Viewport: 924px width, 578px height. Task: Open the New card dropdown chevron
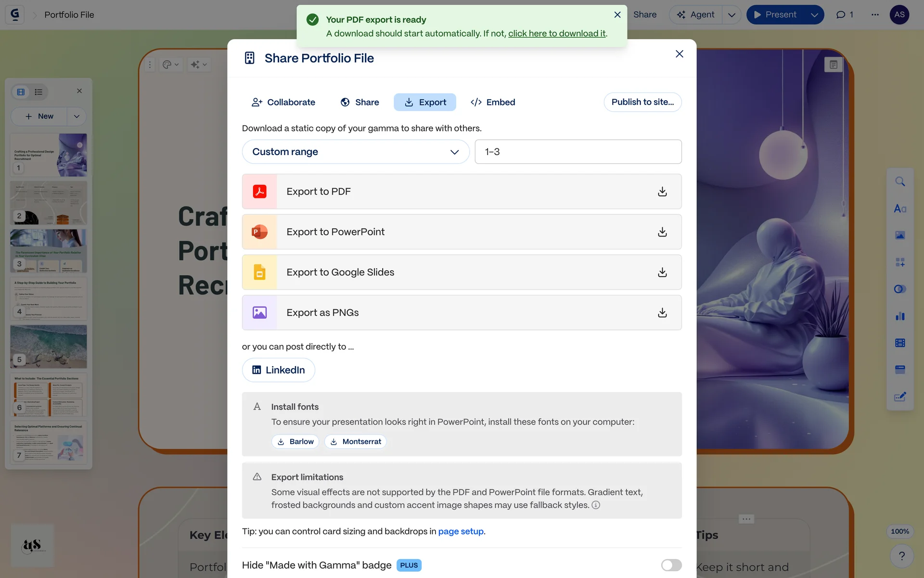77,117
